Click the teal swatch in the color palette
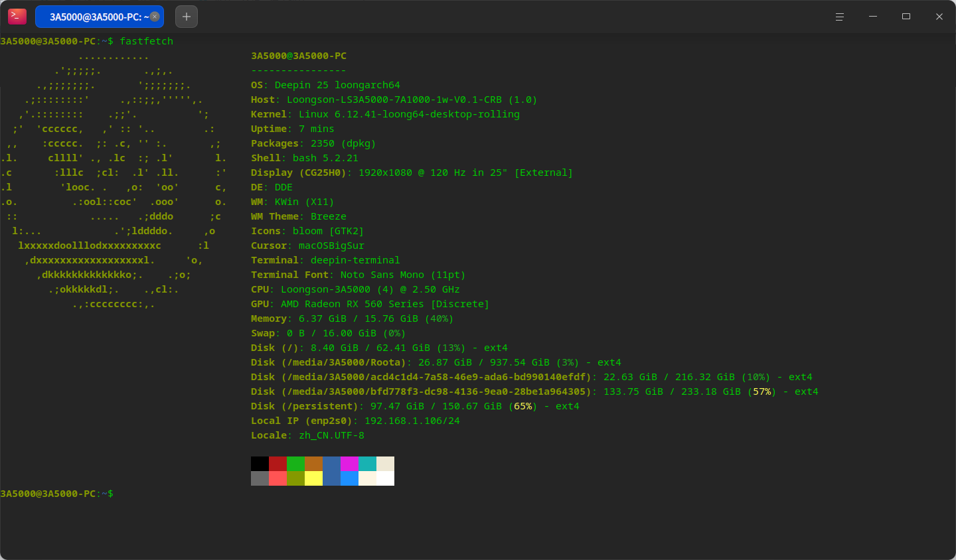The height and width of the screenshot is (560, 956). [367, 464]
